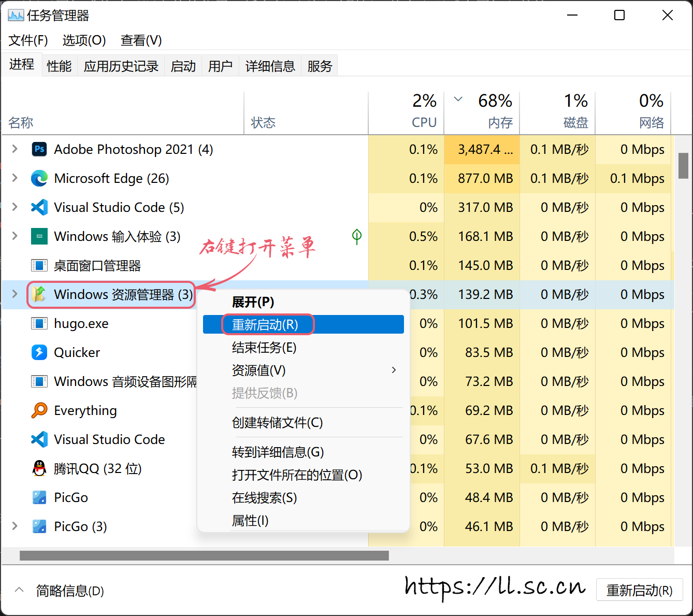Screen dimensions: 693x616
Task: Expand the Windows 资源管理器 (3) group
Action: coord(15,294)
